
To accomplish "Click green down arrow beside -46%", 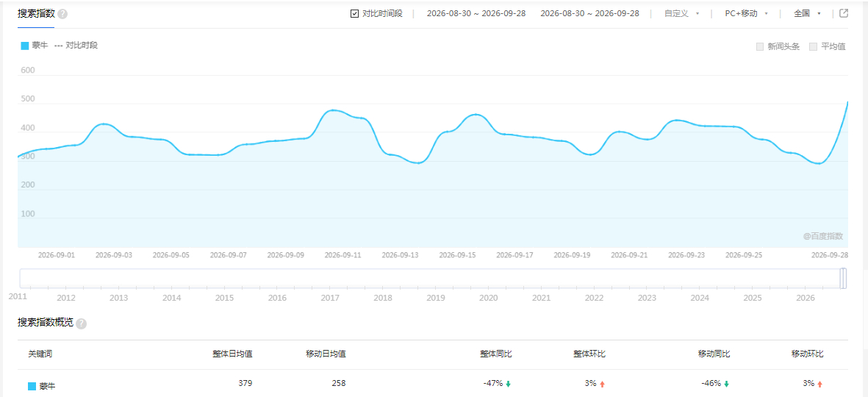I will click(x=726, y=383).
